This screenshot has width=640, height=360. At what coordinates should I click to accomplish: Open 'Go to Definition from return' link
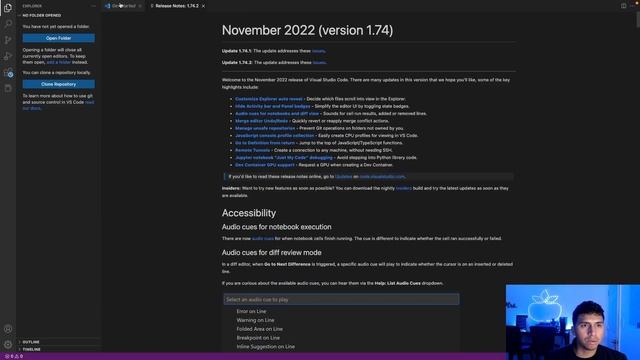[265, 143]
